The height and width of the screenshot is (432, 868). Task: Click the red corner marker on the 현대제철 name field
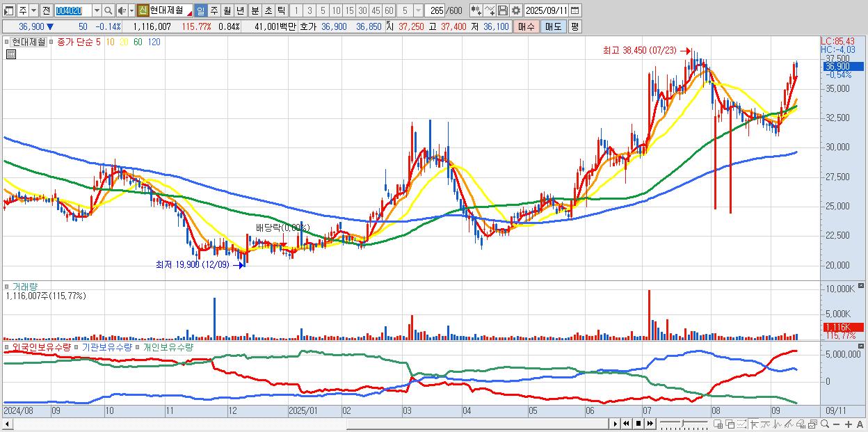pos(189,15)
